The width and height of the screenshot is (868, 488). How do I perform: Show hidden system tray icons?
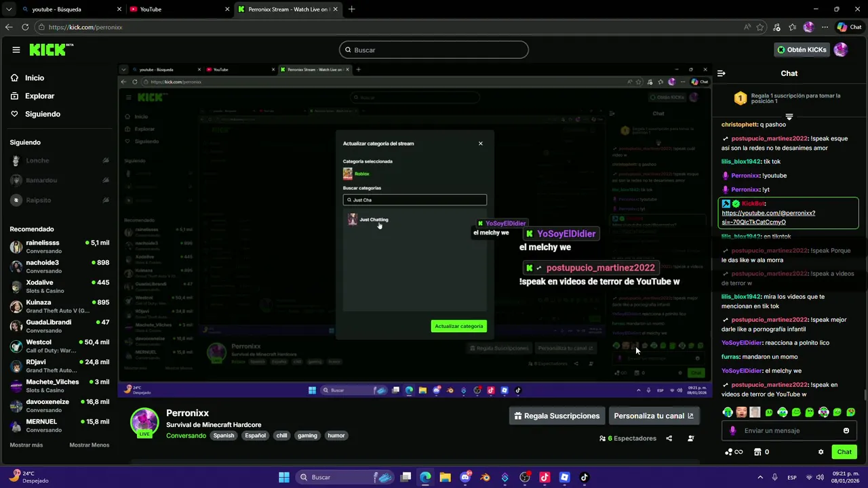click(x=760, y=477)
